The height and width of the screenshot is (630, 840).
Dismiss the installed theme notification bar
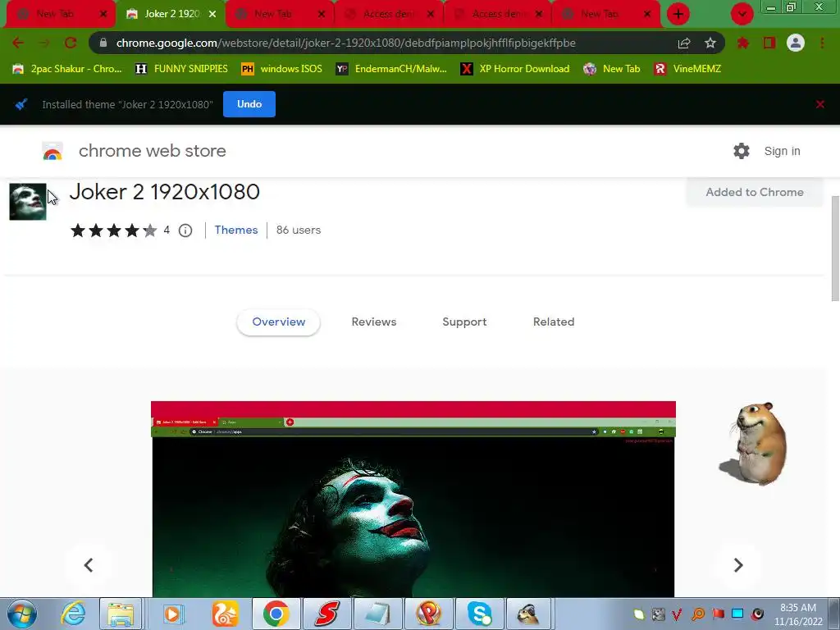coord(819,104)
